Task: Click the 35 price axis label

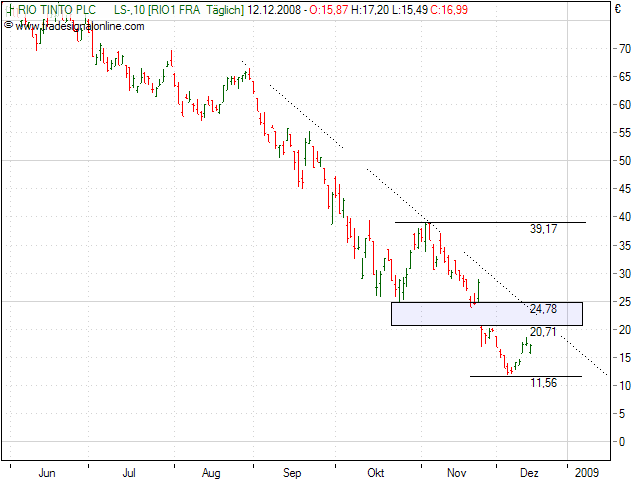Action: point(625,246)
